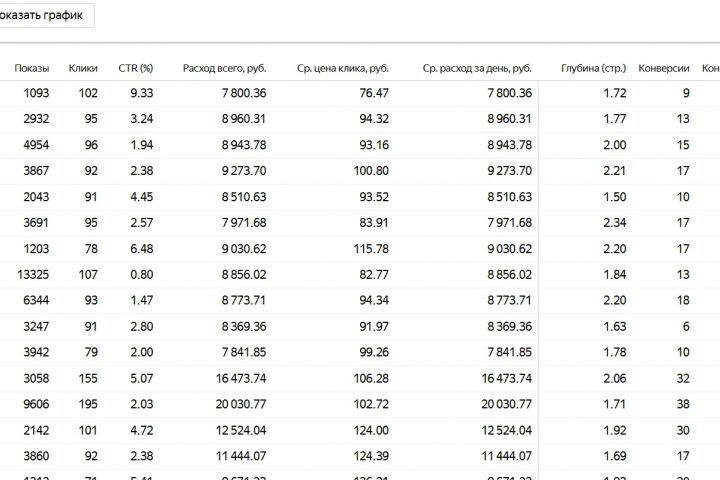Sort by the Конверсии column header

tap(664, 68)
